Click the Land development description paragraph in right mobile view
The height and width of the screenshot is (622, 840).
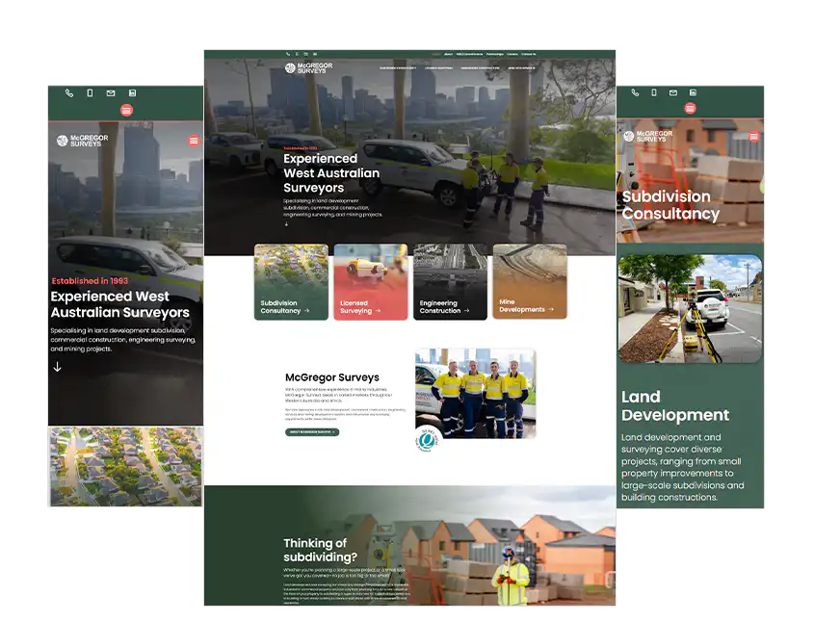tap(682, 467)
